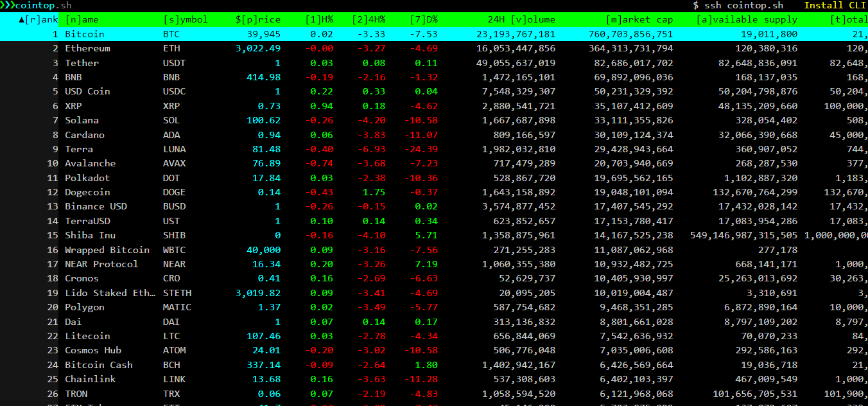Click NEAR's 7D change 7.19
This screenshot has height=406, width=868.
point(426,264)
